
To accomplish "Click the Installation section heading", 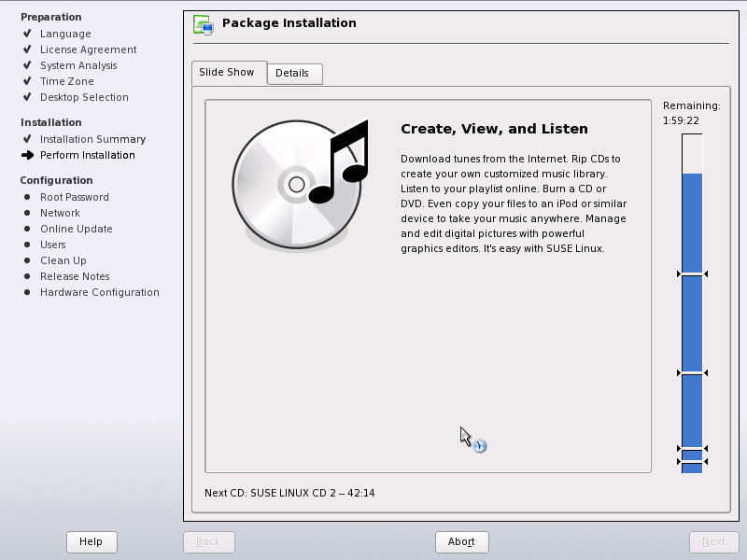I will [x=51, y=122].
